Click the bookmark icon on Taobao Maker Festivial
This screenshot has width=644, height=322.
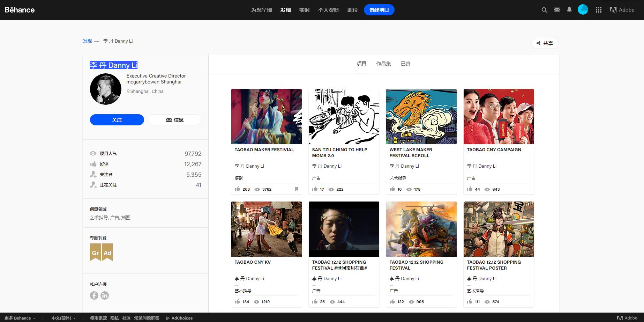point(297,189)
